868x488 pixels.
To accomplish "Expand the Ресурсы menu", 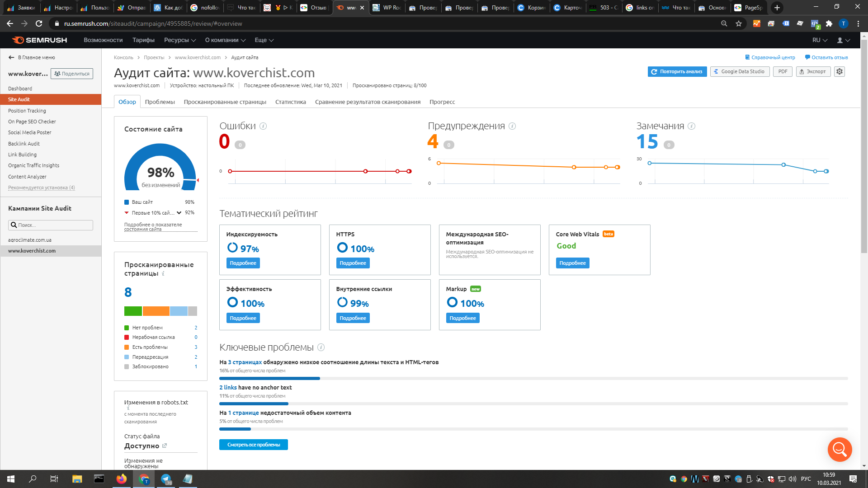I will click(180, 40).
